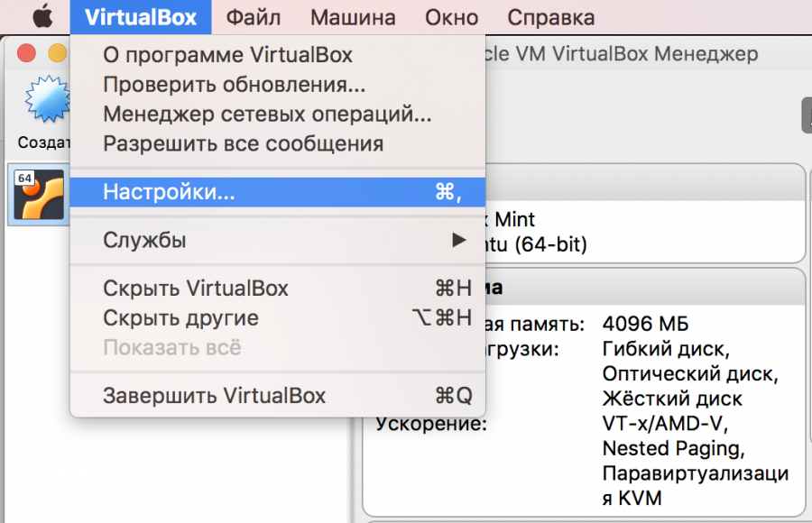The height and width of the screenshot is (523, 812).
Task: Open the 'Файл' menu
Action: (253, 17)
